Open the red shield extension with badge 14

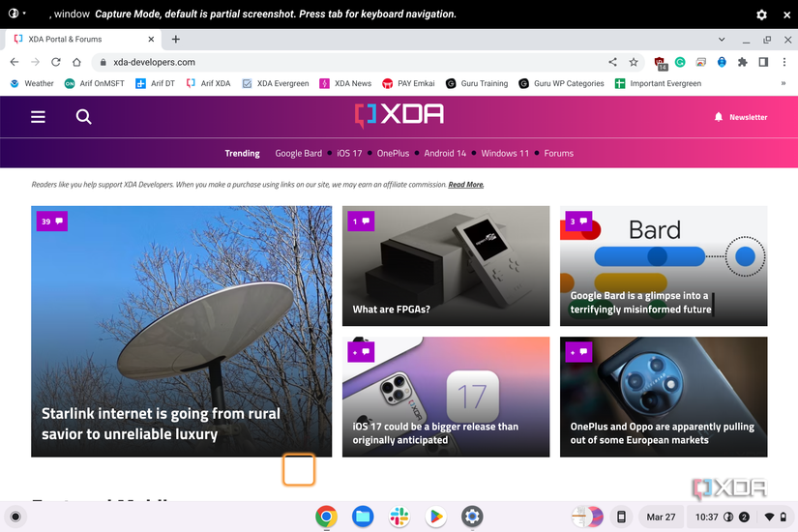click(x=660, y=63)
